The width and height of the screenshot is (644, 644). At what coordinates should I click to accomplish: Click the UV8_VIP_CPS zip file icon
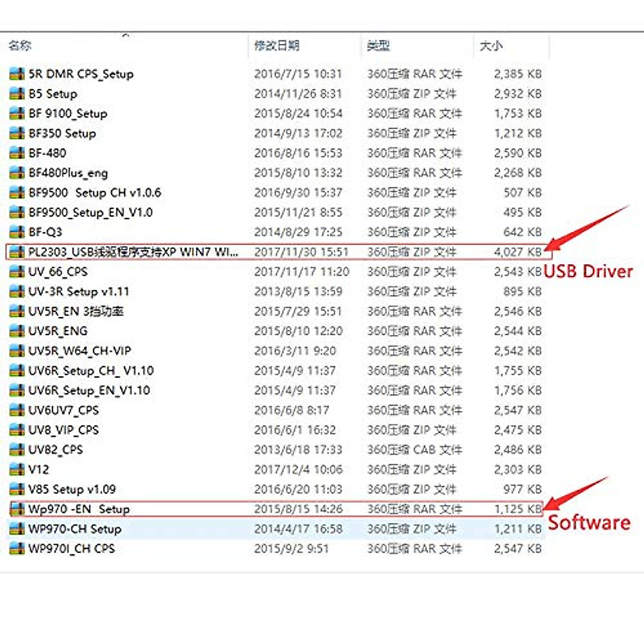[x=16, y=430]
